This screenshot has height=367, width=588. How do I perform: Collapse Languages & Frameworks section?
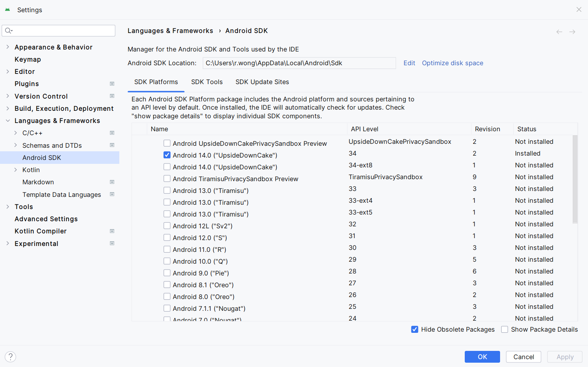(x=7, y=121)
